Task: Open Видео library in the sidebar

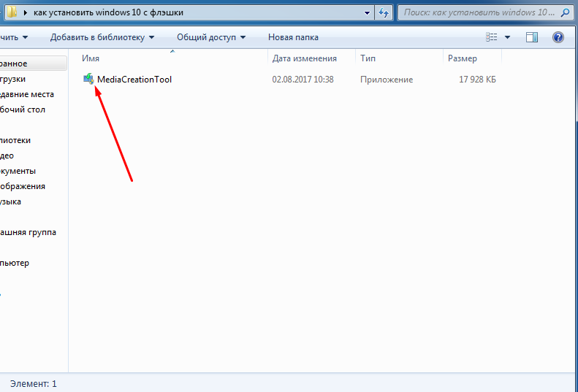Action: click(7, 155)
